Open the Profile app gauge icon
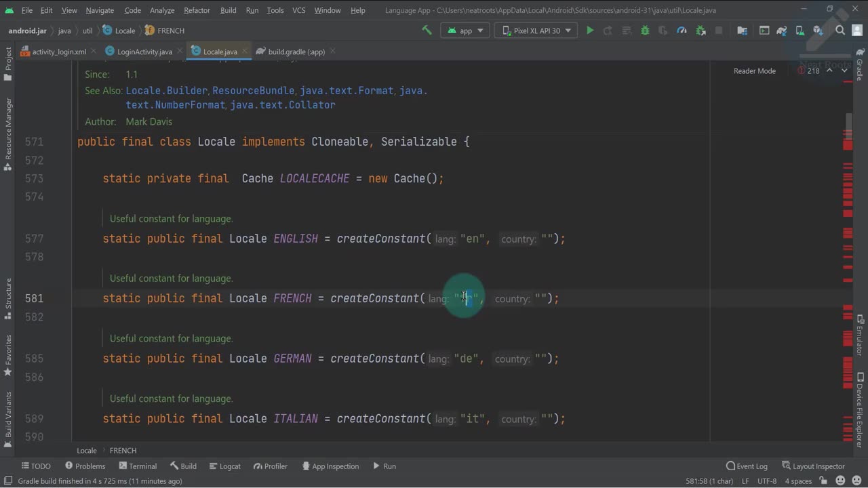 (682, 30)
